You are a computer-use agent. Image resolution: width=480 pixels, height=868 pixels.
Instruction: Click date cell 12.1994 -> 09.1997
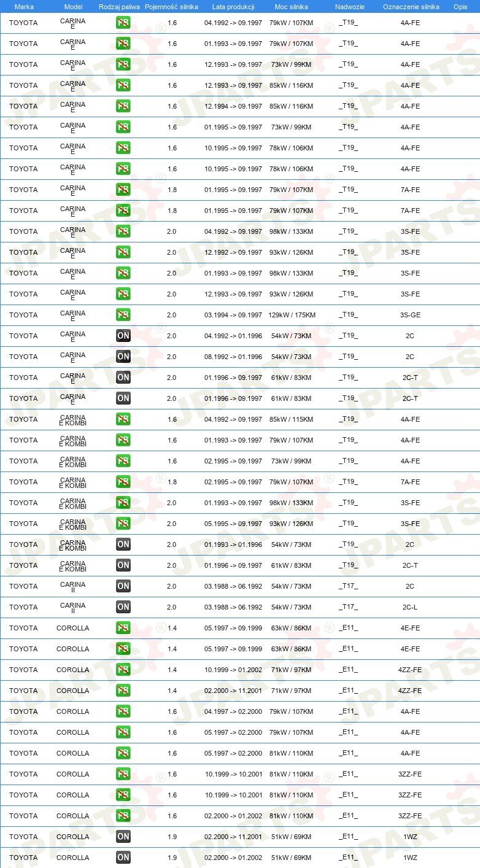pos(233,106)
